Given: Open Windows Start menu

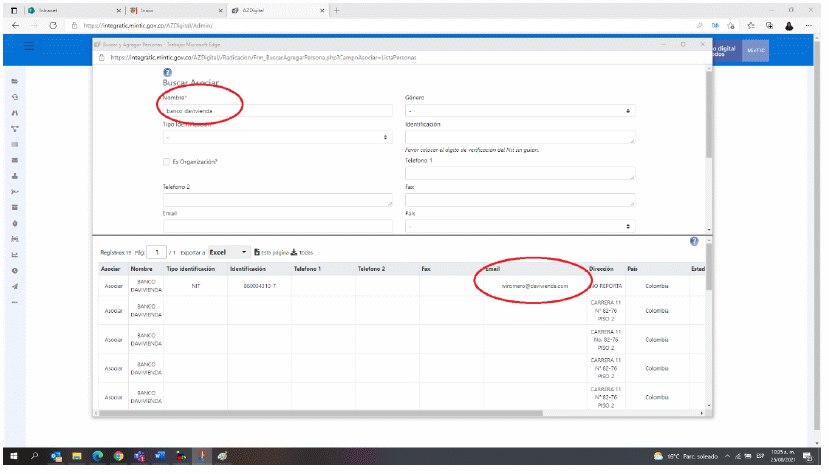Looking at the screenshot, I should 14,456.
